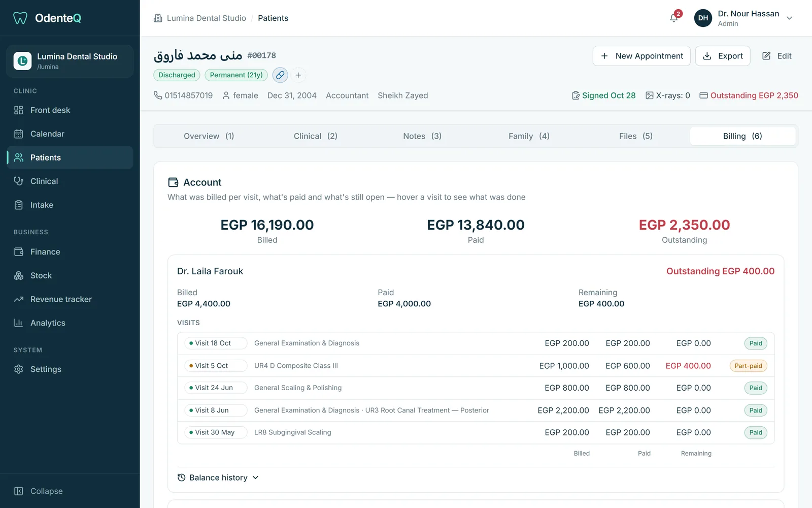Expand the Balance history section
812x508 pixels.
218,478
